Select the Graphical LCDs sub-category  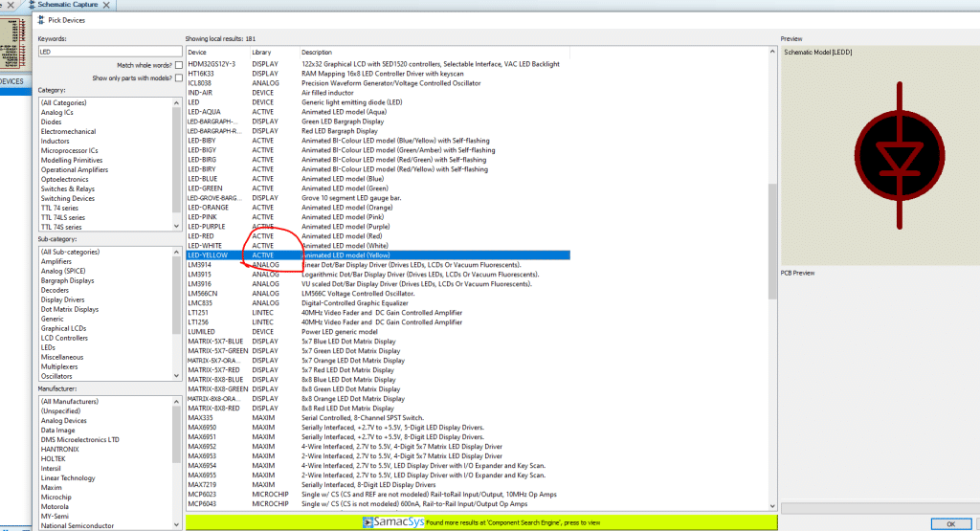[x=64, y=328]
